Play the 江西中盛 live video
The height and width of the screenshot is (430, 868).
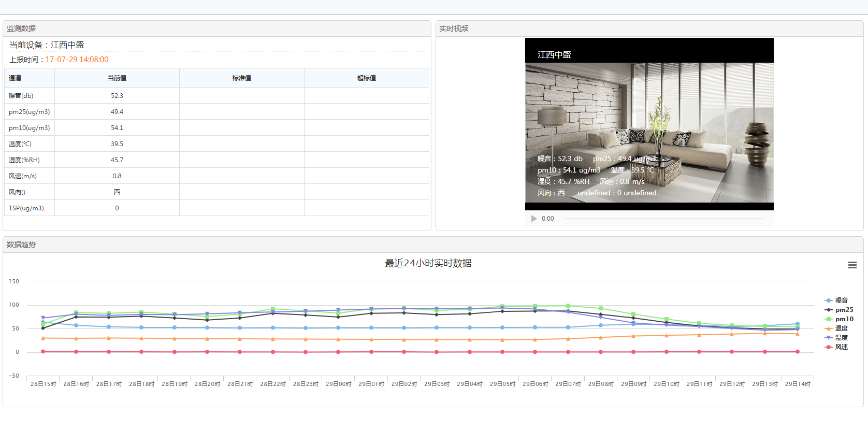(x=534, y=219)
